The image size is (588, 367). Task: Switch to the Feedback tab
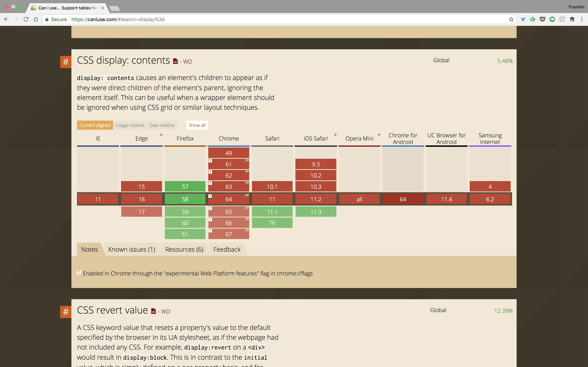point(227,249)
